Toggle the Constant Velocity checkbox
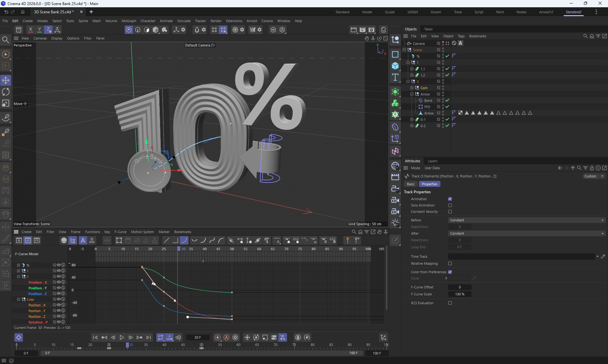This screenshot has height=364, width=608. [x=450, y=212]
